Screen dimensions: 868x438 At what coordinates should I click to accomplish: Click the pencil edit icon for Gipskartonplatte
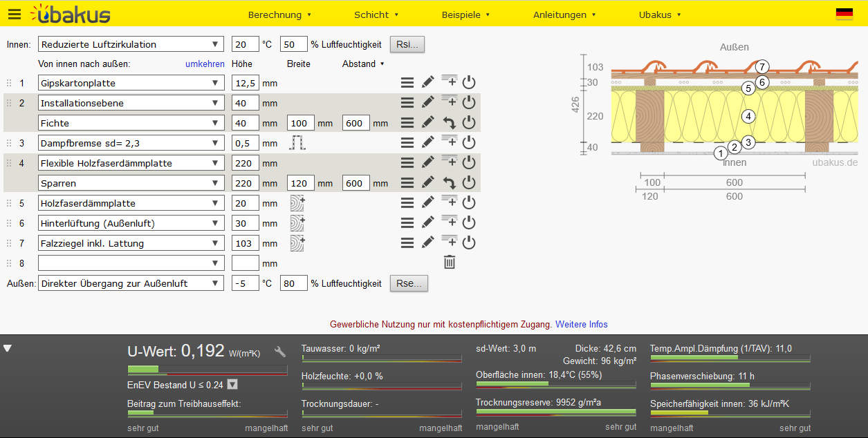428,83
